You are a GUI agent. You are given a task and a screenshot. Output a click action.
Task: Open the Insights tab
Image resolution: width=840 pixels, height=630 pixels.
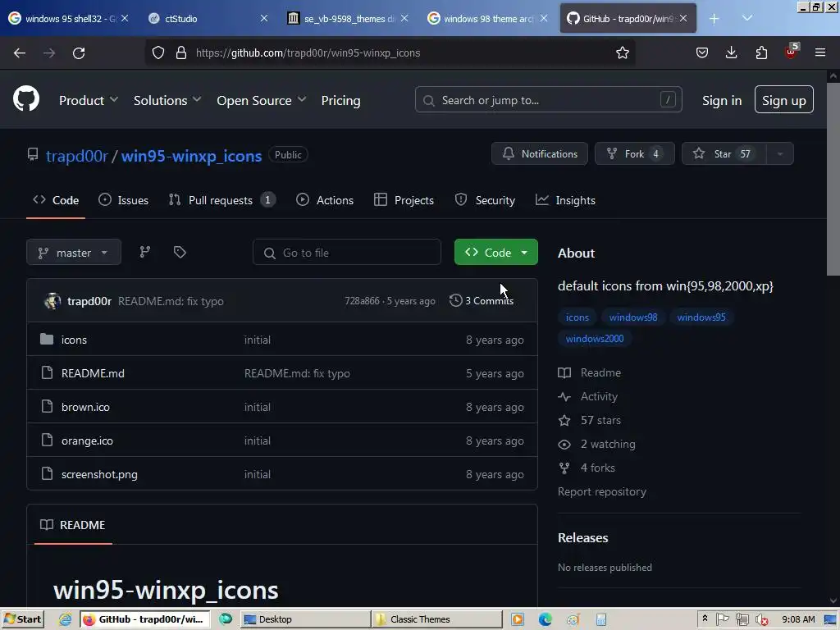(x=565, y=200)
